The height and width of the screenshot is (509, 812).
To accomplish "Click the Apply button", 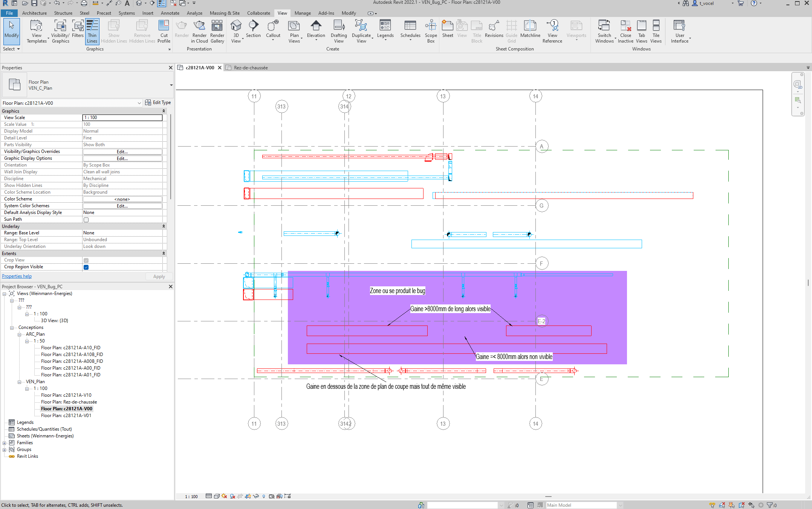I will coord(159,276).
